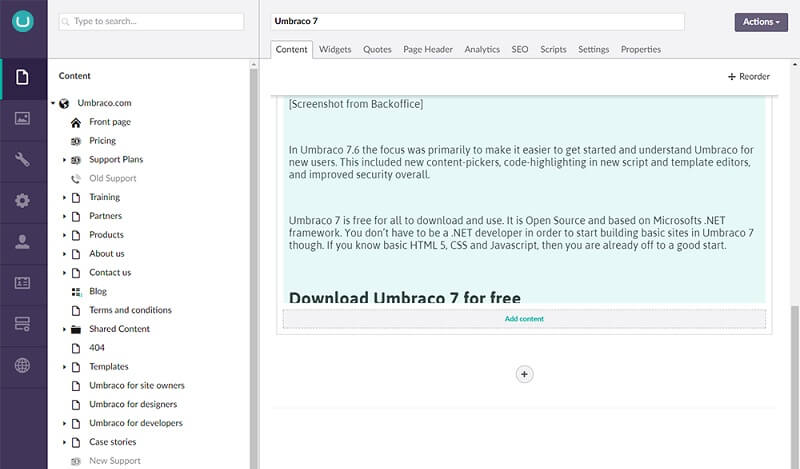Open the Developer section gear icon
The image size is (800, 469).
[22, 201]
